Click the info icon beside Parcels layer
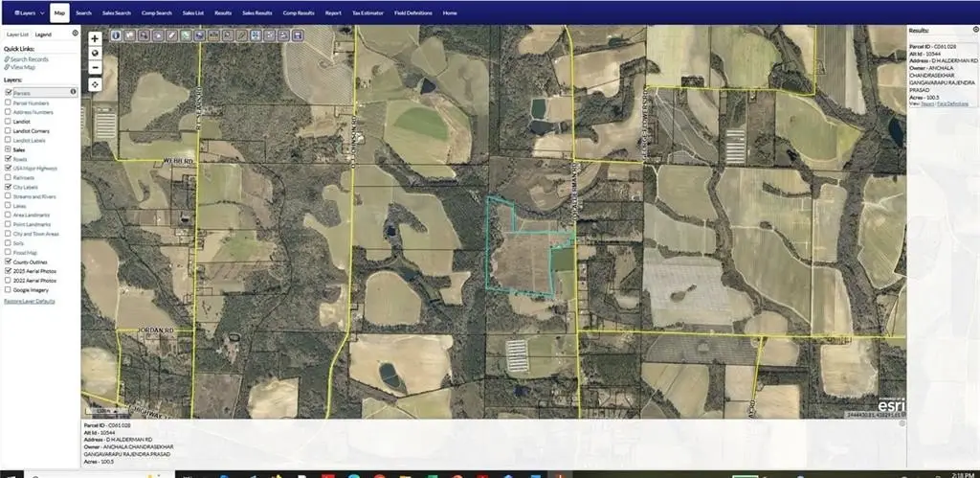Image resolution: width=980 pixels, height=478 pixels. click(x=74, y=92)
